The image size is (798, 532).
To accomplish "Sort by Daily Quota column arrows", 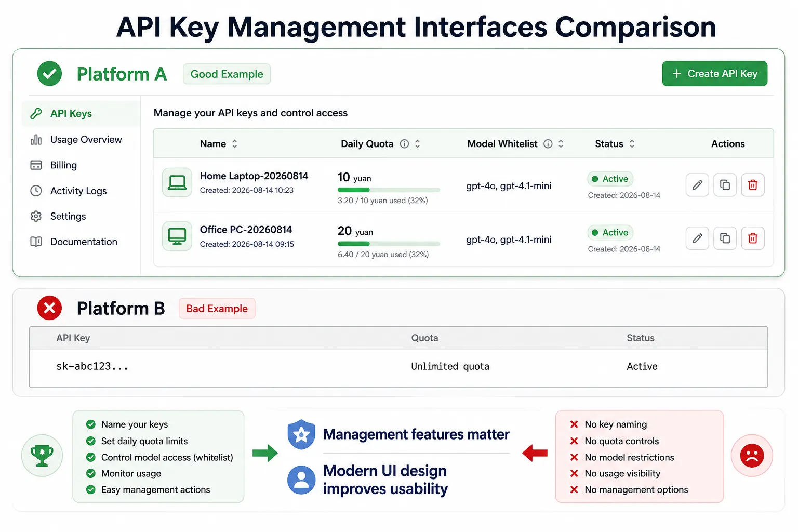I will click(418, 144).
